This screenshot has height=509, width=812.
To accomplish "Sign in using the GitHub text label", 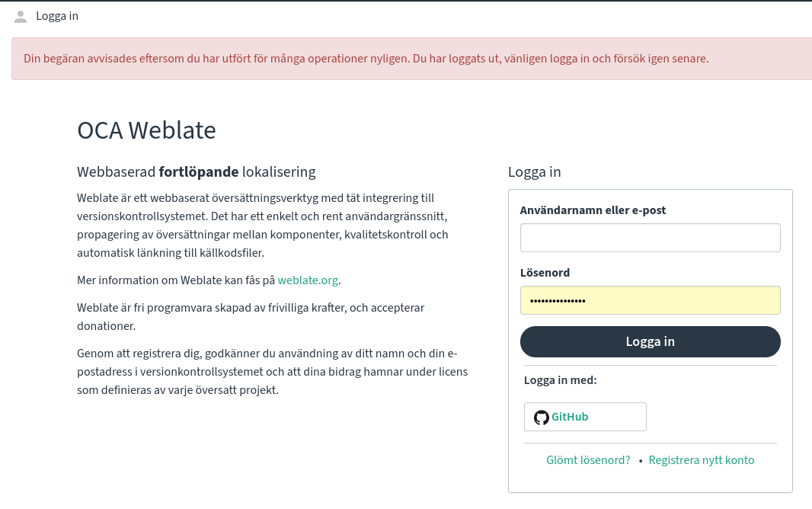I will coord(570,417).
